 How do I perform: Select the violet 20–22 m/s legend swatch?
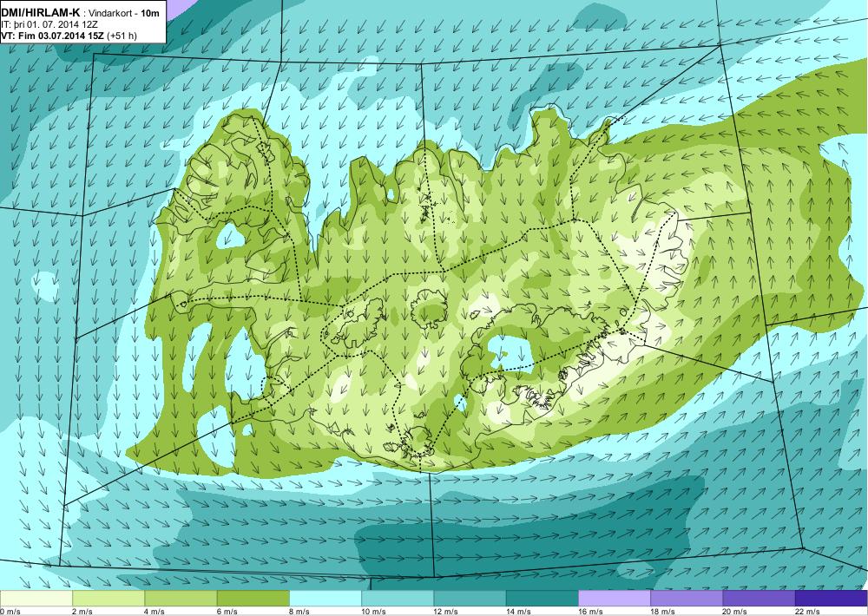759,599
